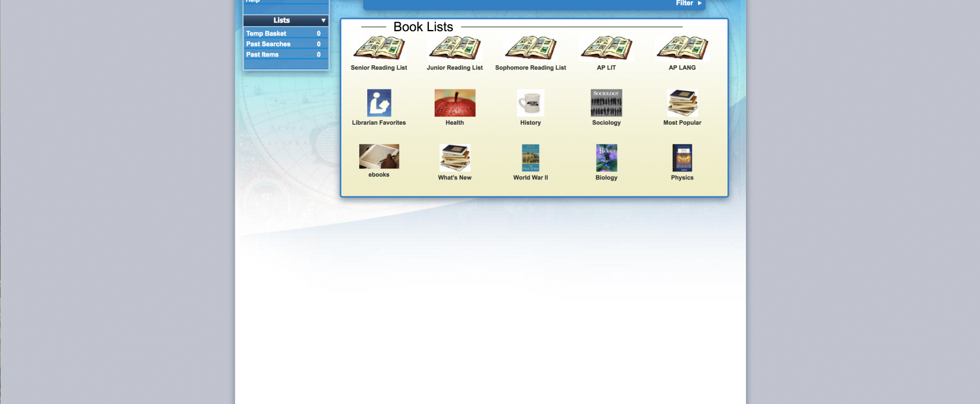The image size is (980, 404).
Task: Click the AP LIT text label
Action: pos(606,68)
